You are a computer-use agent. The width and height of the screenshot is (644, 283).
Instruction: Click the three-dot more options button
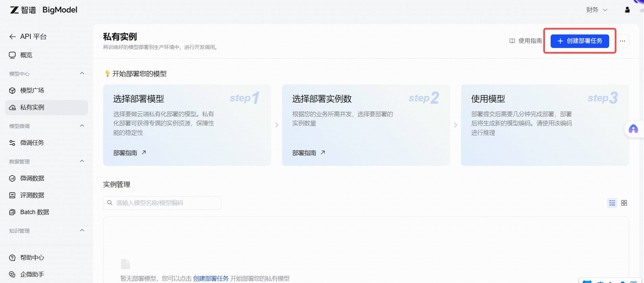[622, 41]
